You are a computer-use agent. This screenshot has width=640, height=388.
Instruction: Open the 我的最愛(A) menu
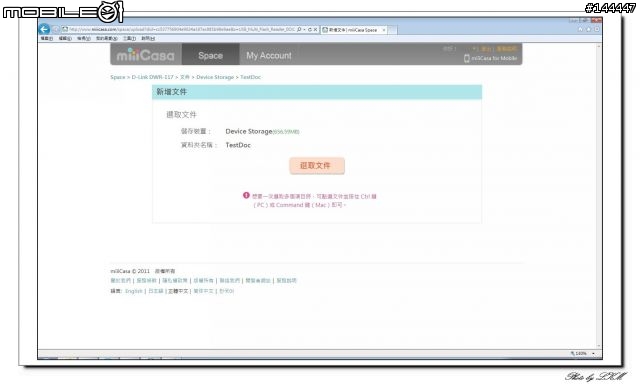coord(107,38)
